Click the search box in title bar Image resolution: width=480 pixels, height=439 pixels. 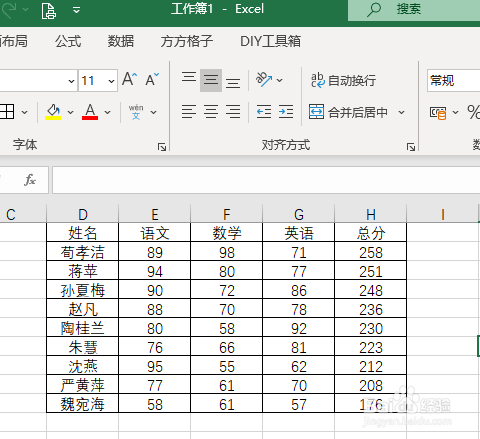click(x=414, y=10)
